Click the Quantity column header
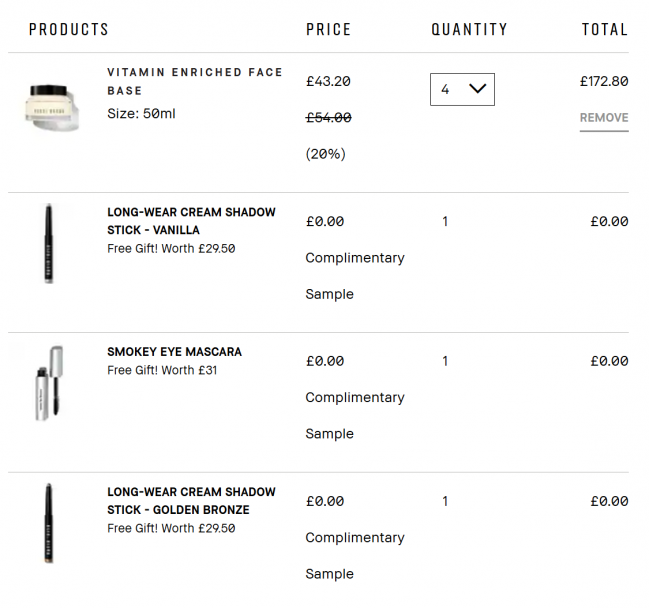The width and height of the screenshot is (649, 608). pos(469,29)
